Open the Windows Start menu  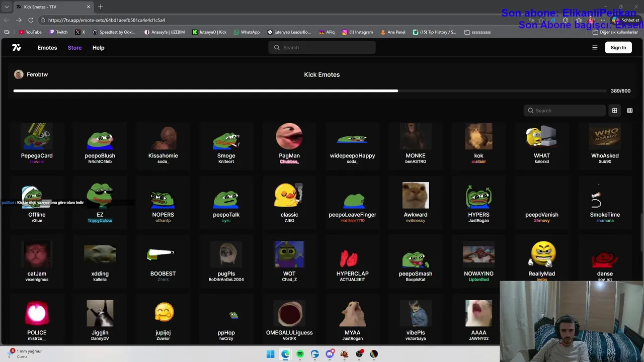270,354
